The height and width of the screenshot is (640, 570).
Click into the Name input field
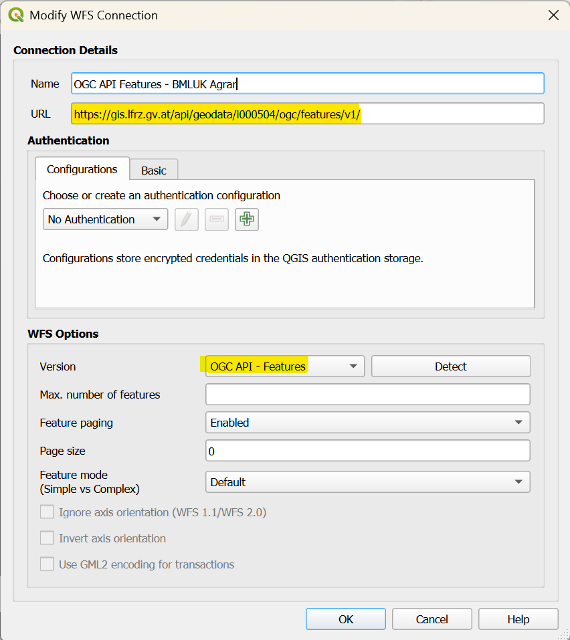[x=307, y=84]
